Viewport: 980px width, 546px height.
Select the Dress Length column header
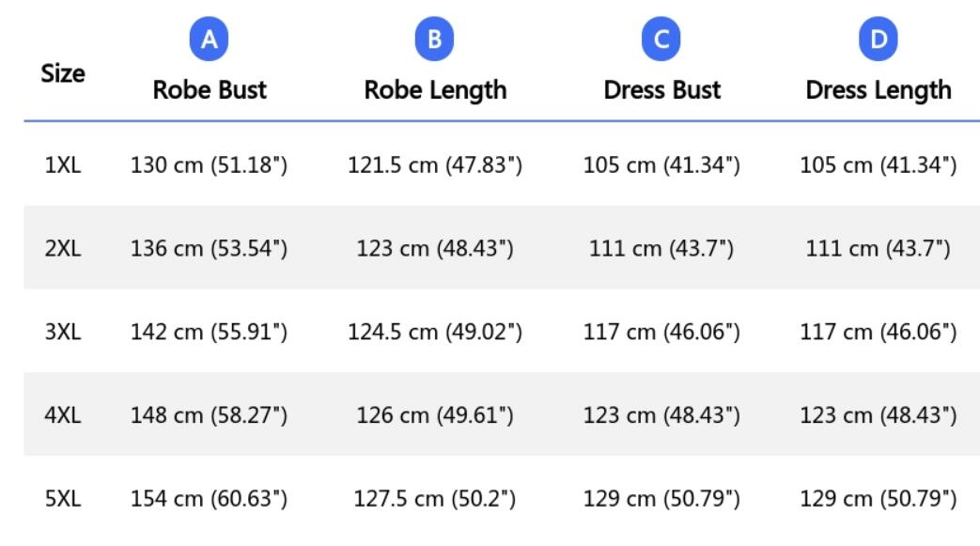coord(879,91)
